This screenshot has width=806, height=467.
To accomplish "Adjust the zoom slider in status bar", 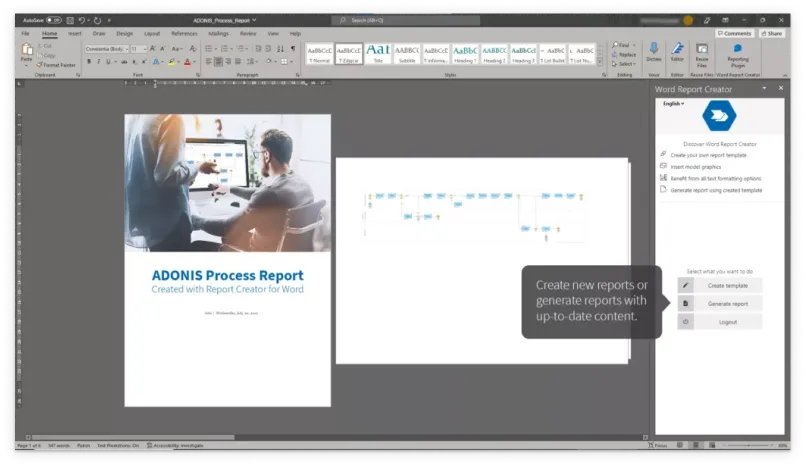I will [x=748, y=445].
